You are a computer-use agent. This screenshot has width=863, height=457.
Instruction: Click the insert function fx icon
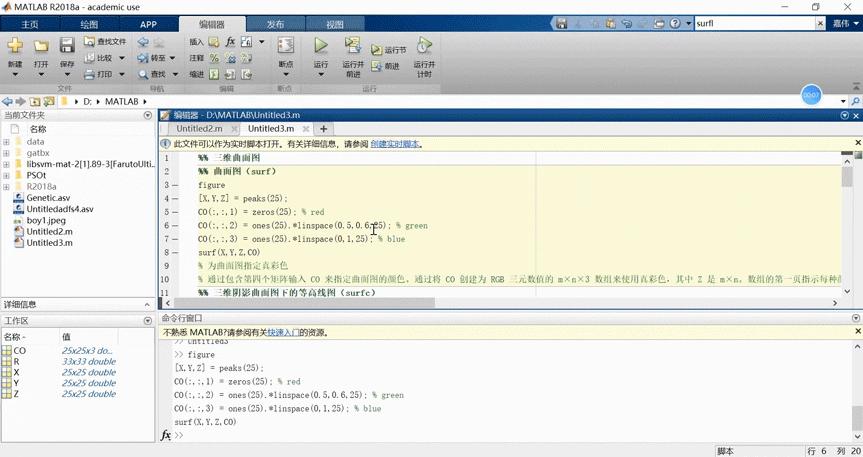click(230, 41)
